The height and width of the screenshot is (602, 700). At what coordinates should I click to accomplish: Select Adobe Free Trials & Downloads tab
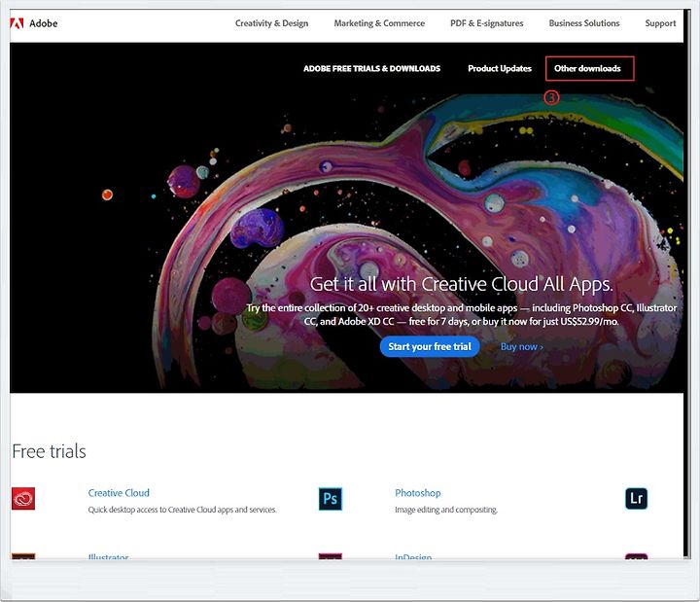coord(371,68)
